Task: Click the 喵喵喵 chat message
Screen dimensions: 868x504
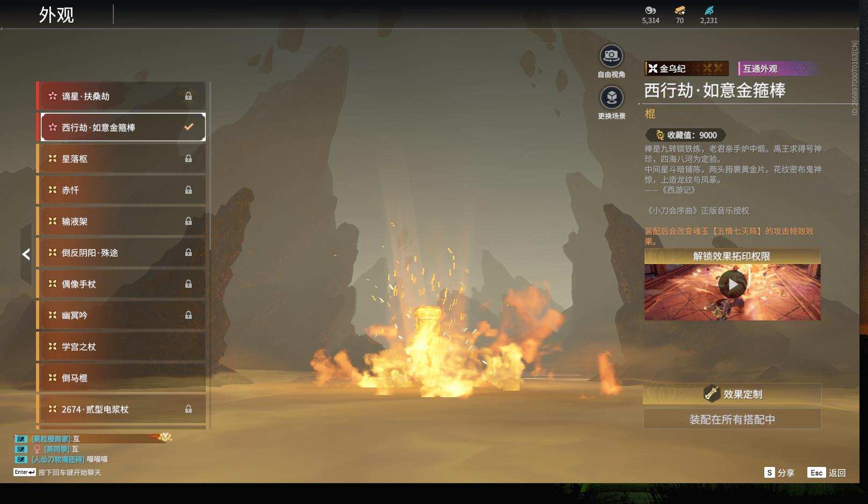Action: tap(97, 459)
